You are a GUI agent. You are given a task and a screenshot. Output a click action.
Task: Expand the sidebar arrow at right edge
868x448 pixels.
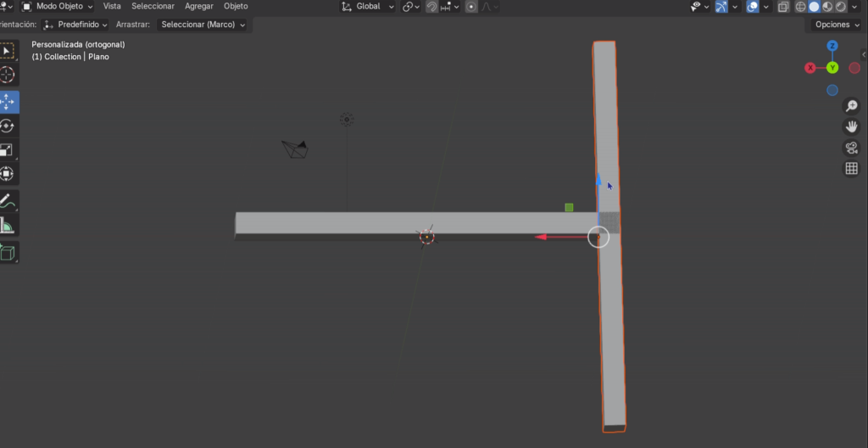[x=864, y=54]
